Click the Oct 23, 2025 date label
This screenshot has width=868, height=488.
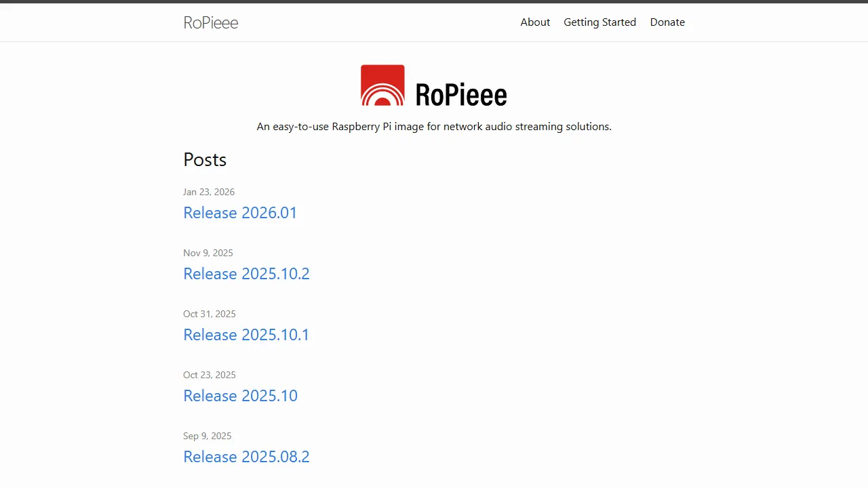tap(209, 375)
